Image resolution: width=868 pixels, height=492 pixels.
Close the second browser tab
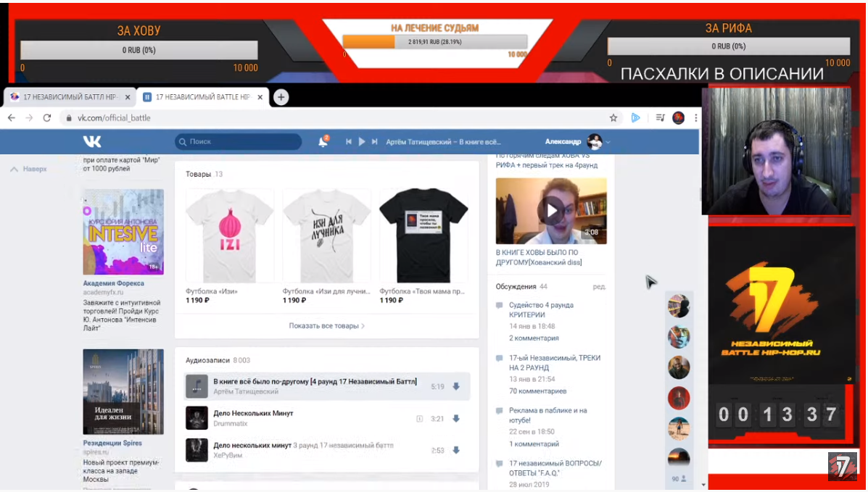tap(261, 97)
